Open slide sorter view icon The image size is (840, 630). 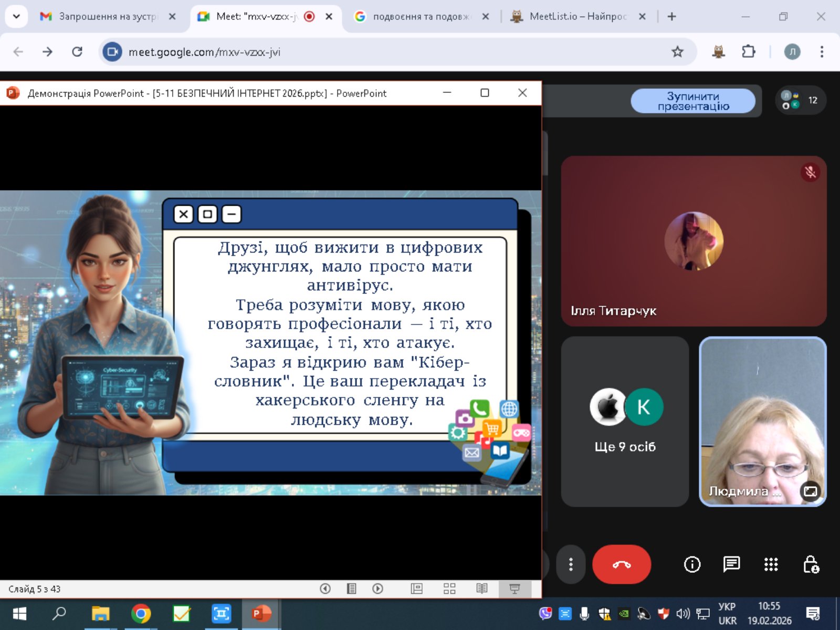pyautogui.click(x=449, y=589)
